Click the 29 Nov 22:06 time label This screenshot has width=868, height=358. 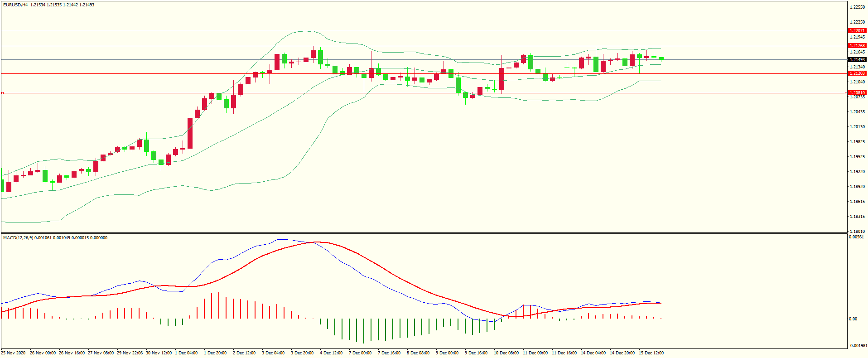coord(130,353)
